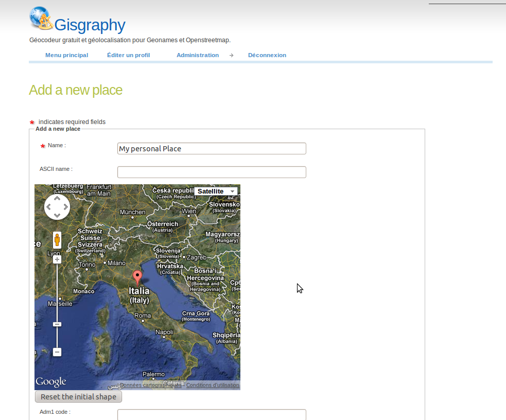Image resolution: width=506 pixels, height=420 pixels.
Task: Click the Italia (Italy) country label
Action: [x=139, y=295]
